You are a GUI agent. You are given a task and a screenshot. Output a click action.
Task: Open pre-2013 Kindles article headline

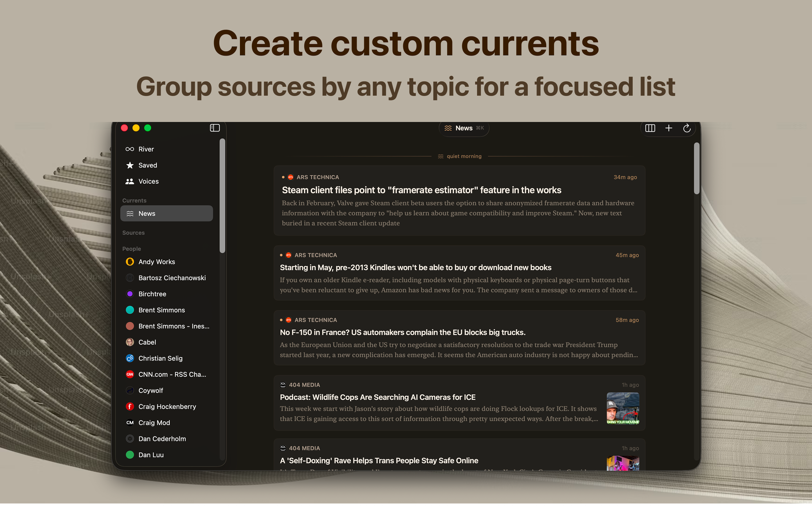(415, 268)
